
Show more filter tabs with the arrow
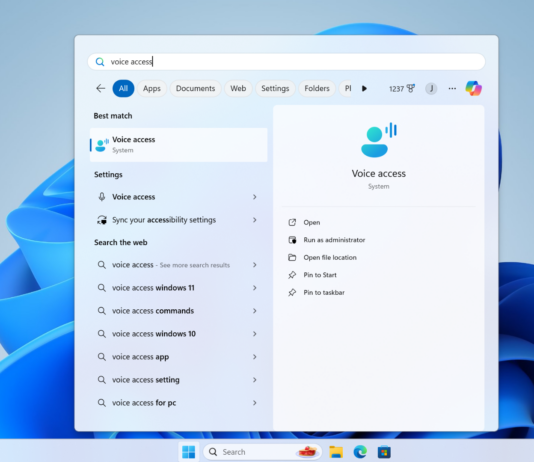pos(364,89)
